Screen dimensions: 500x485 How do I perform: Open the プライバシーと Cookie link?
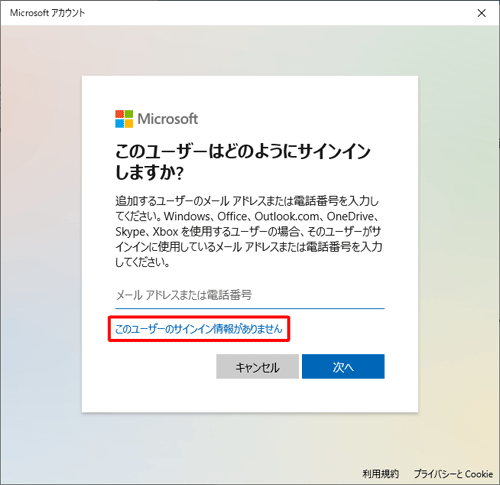[x=453, y=474]
